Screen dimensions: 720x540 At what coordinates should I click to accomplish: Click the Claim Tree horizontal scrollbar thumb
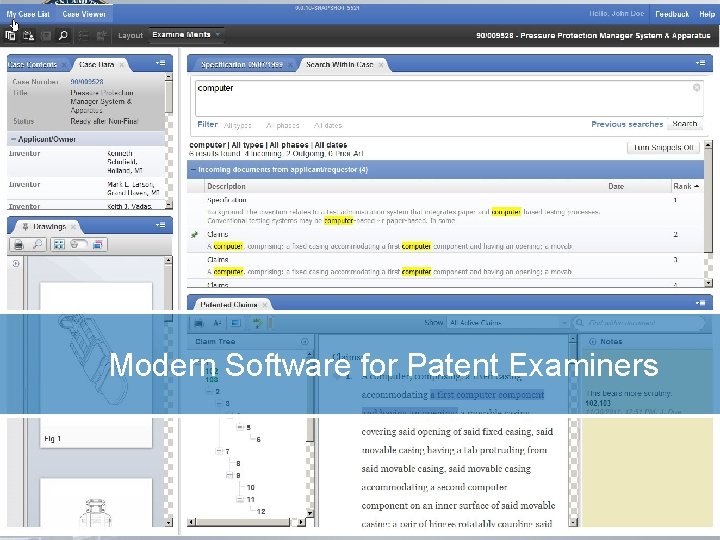(244, 522)
